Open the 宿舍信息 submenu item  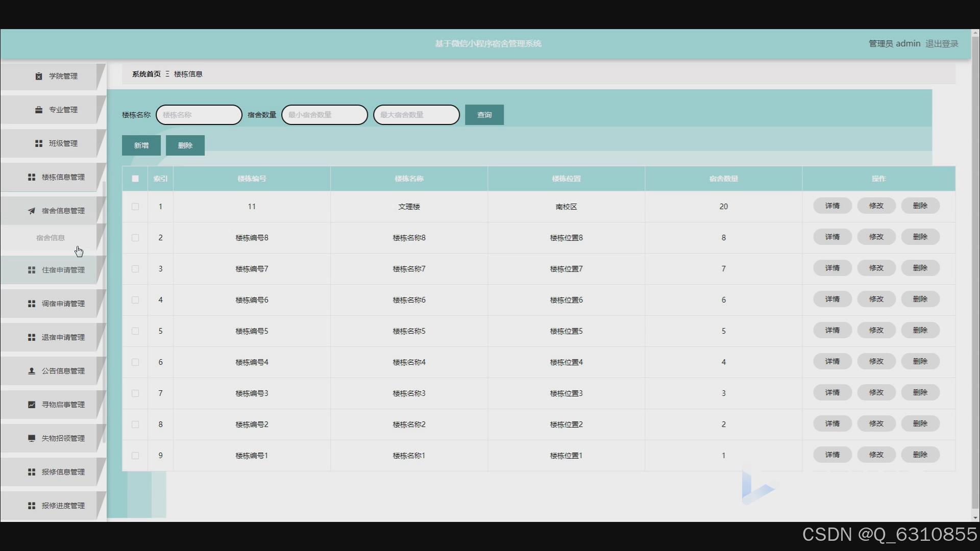51,238
